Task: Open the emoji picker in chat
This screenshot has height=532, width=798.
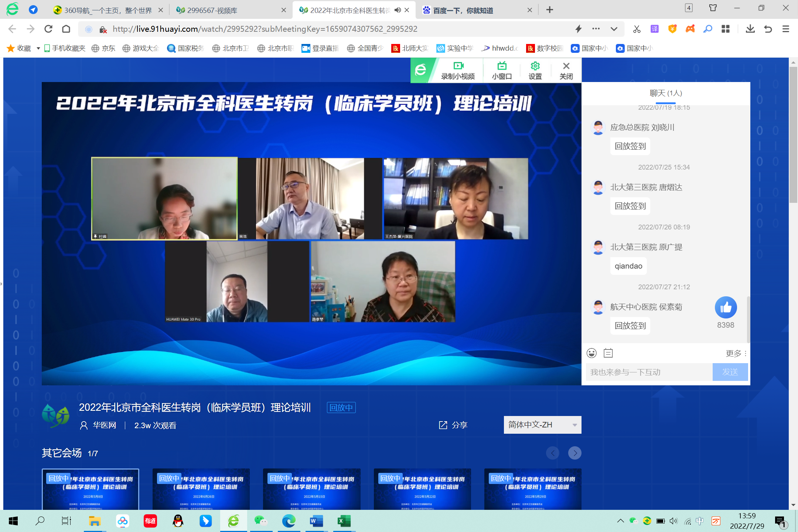Action: pyautogui.click(x=592, y=353)
